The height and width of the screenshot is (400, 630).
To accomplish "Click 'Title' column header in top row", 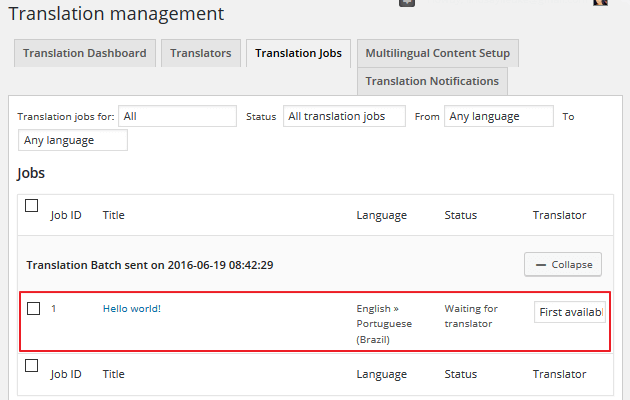I will 114,215.
